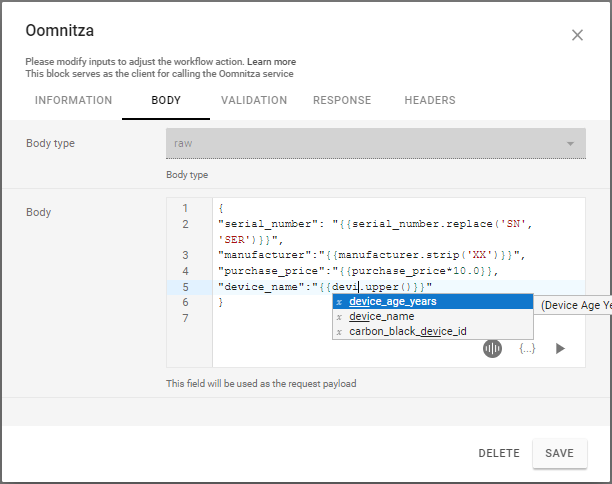Pick carbon_black_device_id from suggestions
612x484 pixels.
coord(408,332)
